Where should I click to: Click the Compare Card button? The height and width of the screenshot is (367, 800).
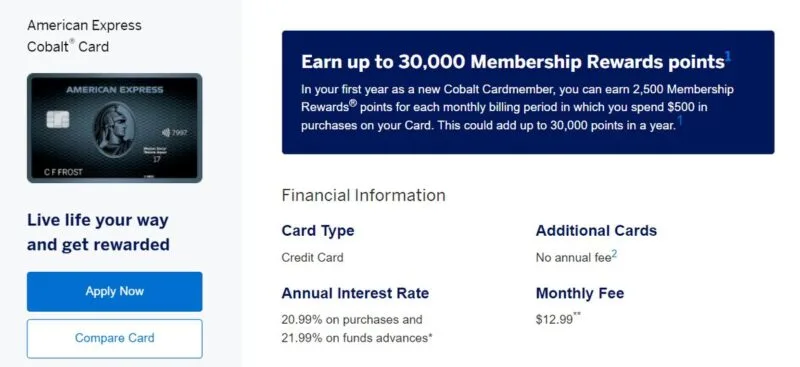pos(114,338)
